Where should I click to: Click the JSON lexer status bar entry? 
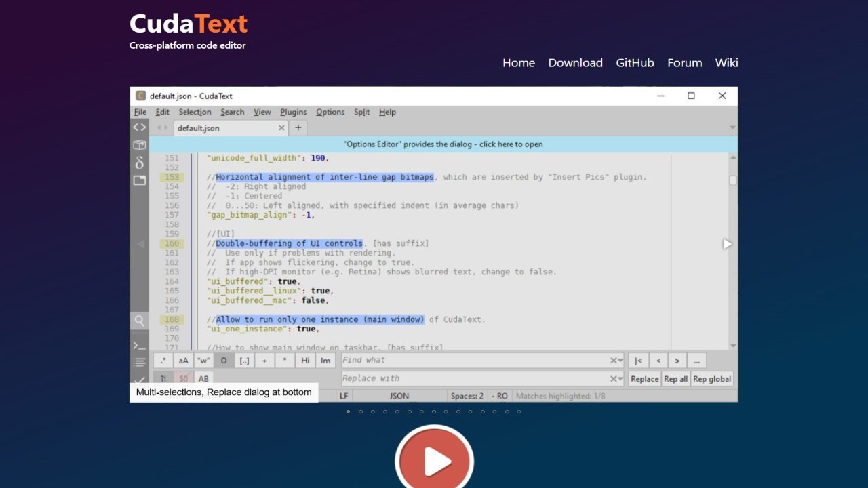click(399, 396)
